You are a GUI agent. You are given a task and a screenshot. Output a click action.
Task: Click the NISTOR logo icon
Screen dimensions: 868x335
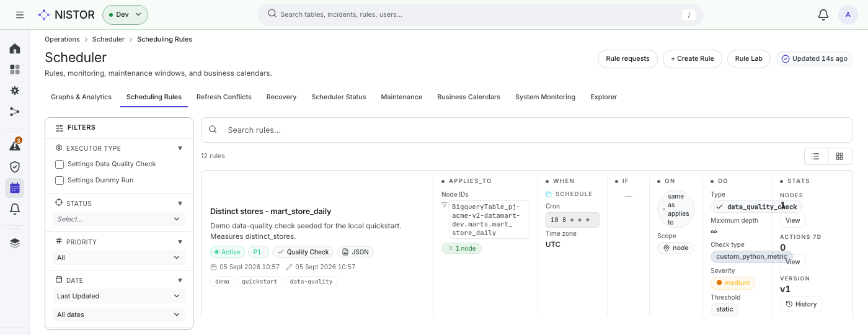(x=44, y=14)
